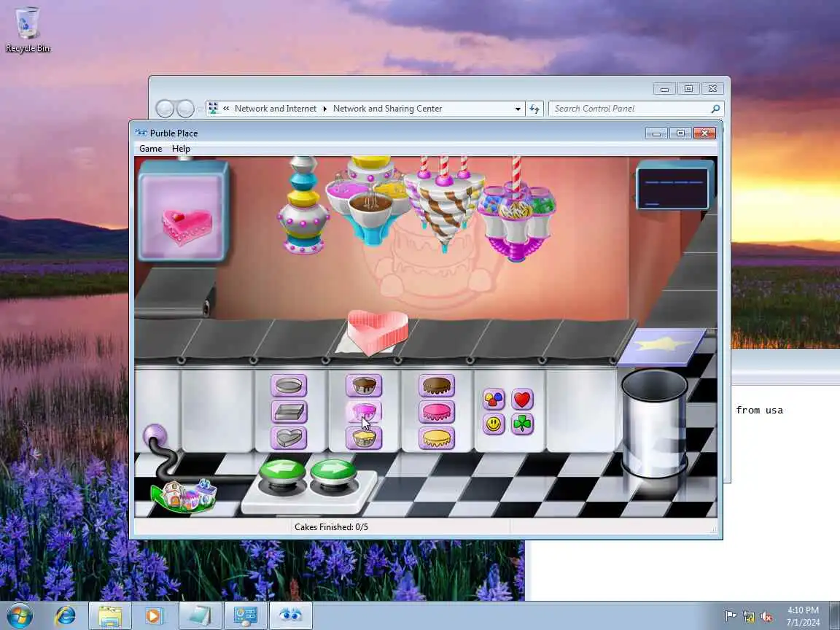Viewport: 840px width, 630px height.
Task: Apply the chocolate icing button
Action: tap(437, 385)
